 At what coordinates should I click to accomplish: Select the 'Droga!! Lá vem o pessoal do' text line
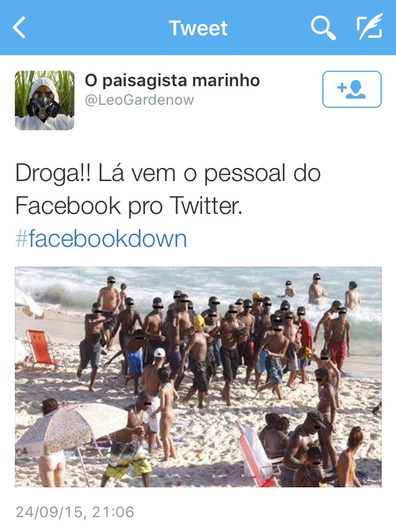pos(168,174)
